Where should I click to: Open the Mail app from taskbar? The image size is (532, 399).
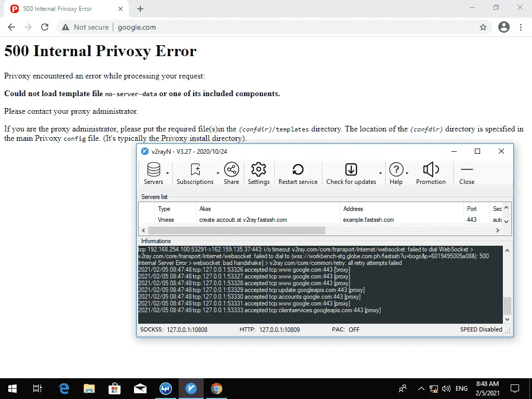[x=140, y=389]
